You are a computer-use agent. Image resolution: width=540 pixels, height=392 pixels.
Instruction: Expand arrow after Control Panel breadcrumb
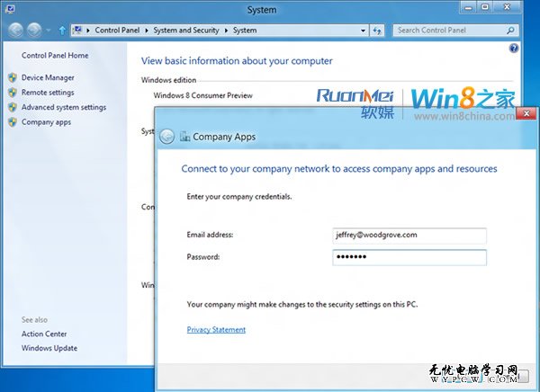coord(147,31)
